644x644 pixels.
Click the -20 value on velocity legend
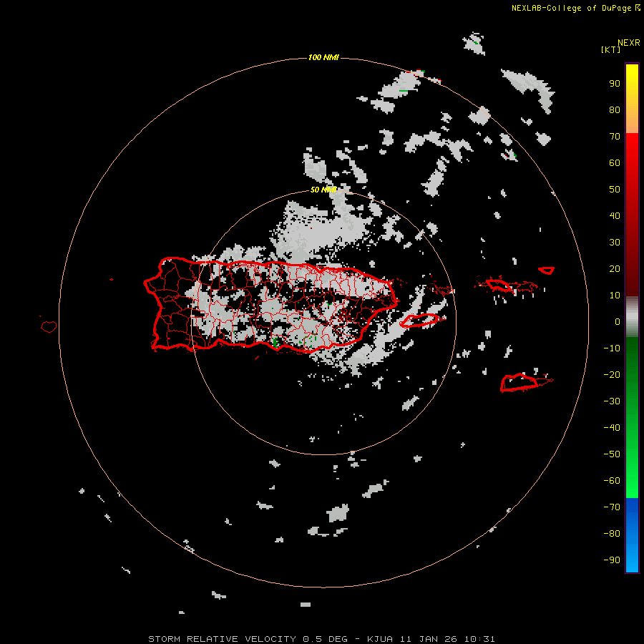pos(612,375)
